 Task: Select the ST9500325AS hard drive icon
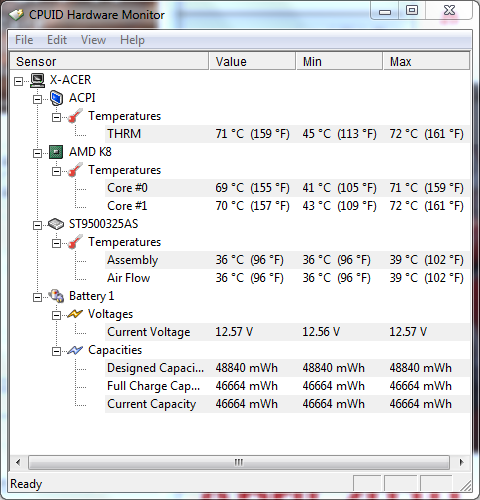pos(56,224)
